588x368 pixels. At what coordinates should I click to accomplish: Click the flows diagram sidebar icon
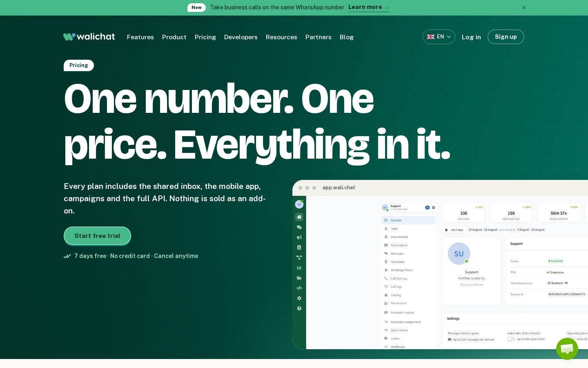(299, 258)
